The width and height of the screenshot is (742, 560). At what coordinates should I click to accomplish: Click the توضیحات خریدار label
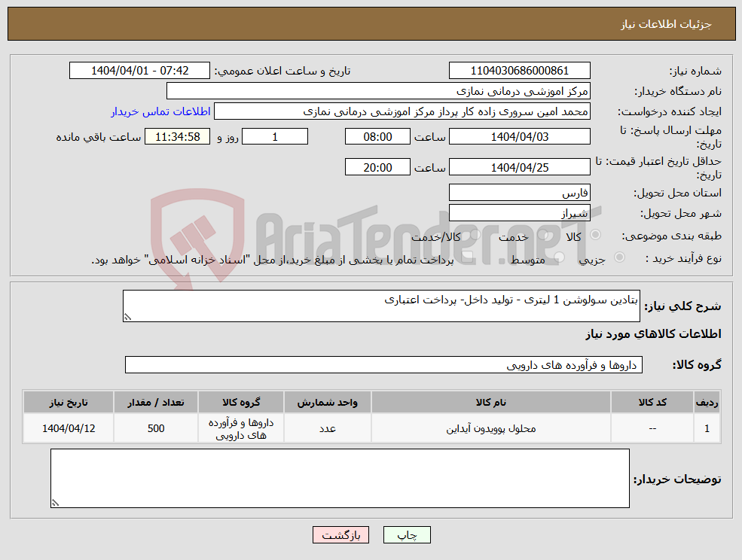click(677, 479)
